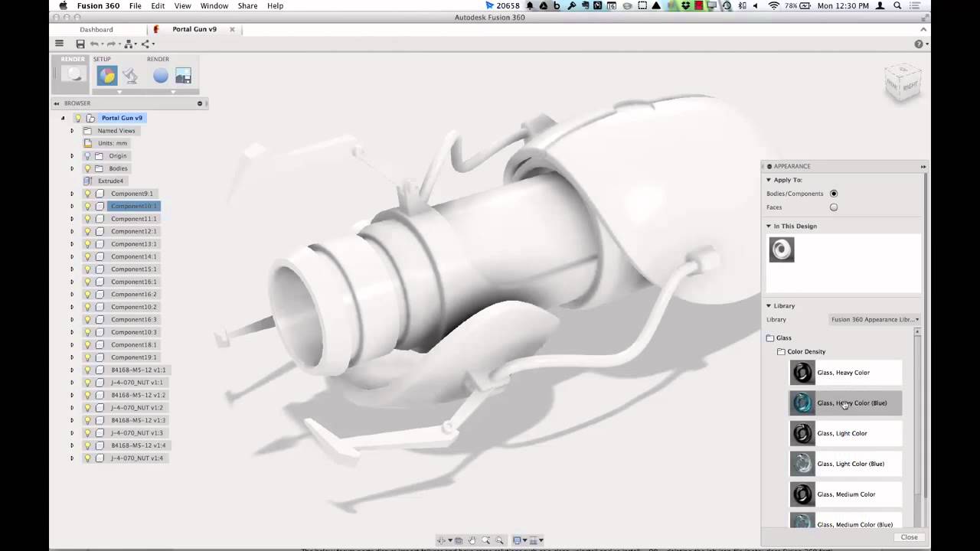Screen dimensions: 980x551
Task: Select the Orbit navigation tool
Action: (441, 540)
